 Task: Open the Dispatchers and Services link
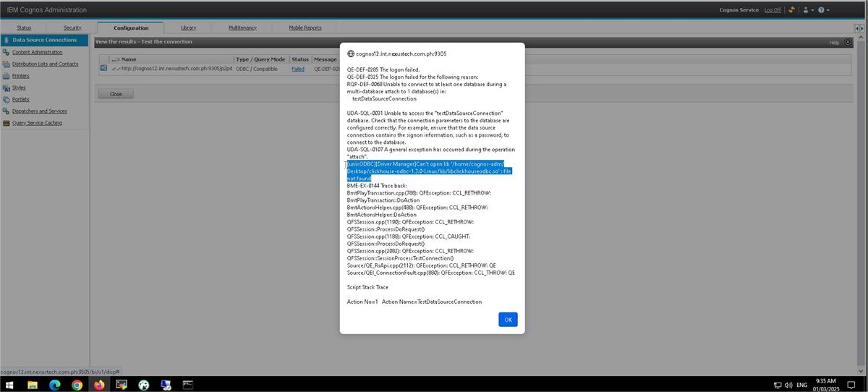(40, 111)
